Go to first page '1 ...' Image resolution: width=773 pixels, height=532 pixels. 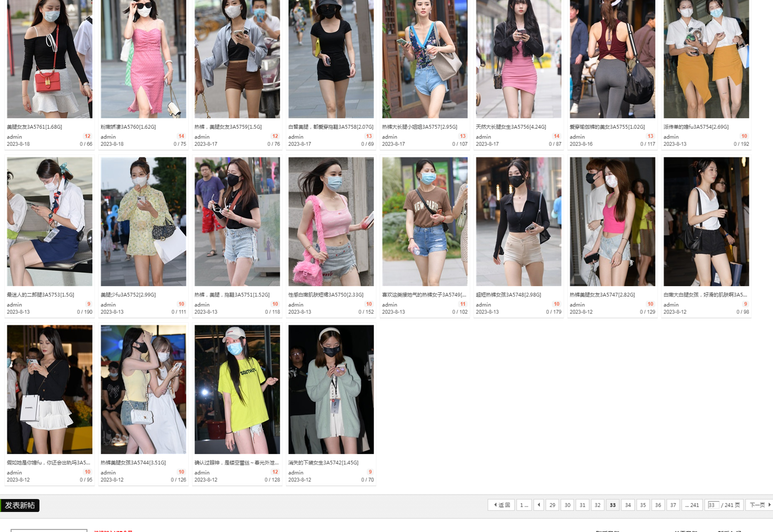point(524,505)
